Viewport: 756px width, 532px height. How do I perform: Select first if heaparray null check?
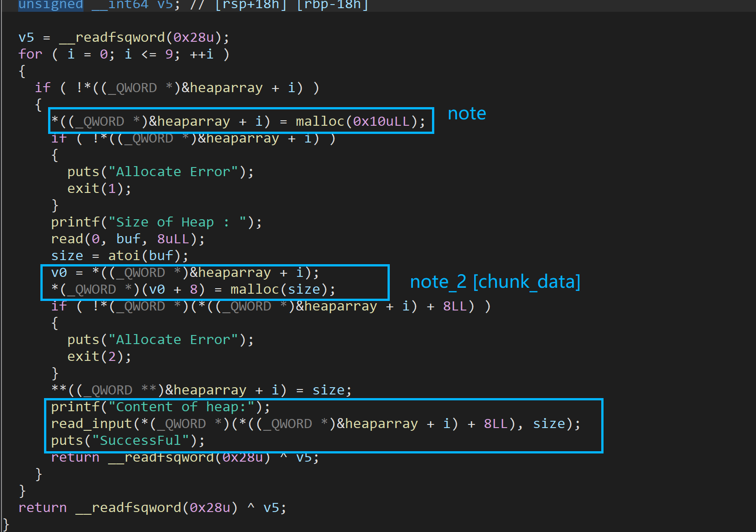177,88
